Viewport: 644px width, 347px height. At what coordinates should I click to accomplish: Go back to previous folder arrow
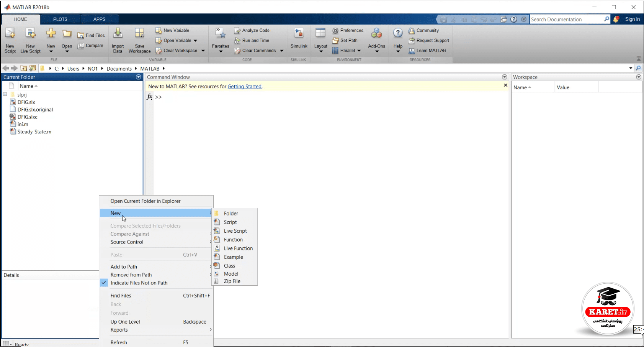pos(6,68)
